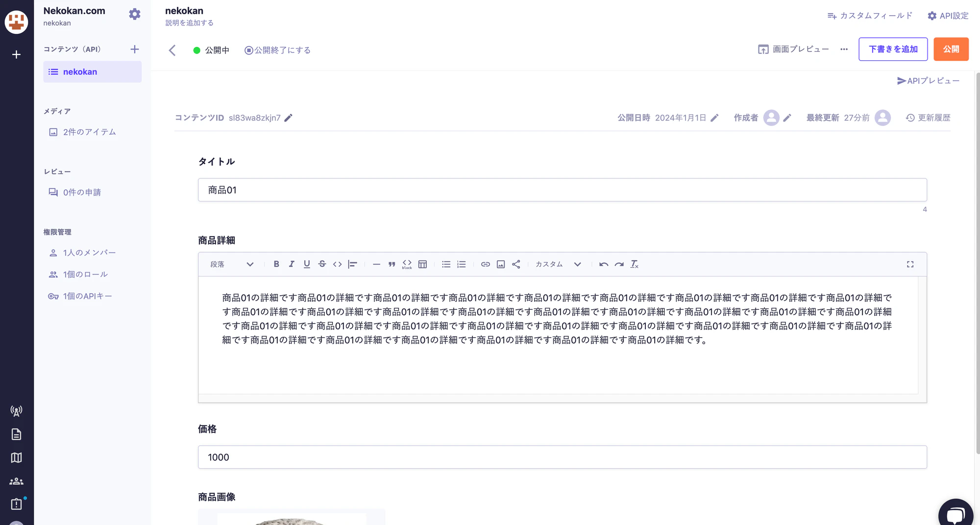Open the more options ellipsis menu

[844, 49]
